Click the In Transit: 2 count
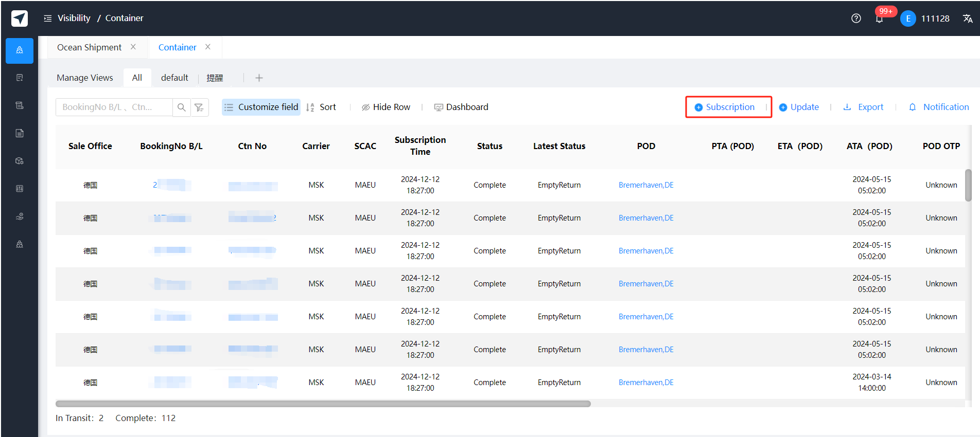980x437 pixels. click(x=79, y=418)
